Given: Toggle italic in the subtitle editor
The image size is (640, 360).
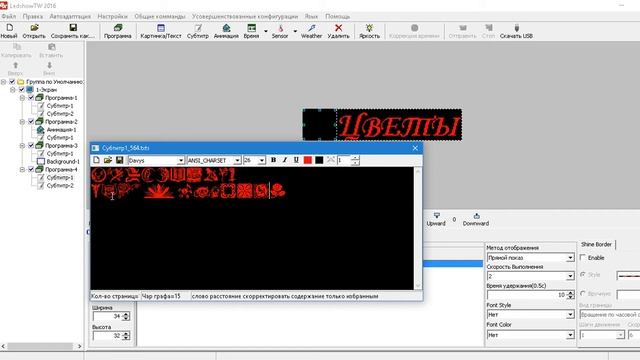Looking at the screenshot, I should pyautogui.click(x=285, y=160).
